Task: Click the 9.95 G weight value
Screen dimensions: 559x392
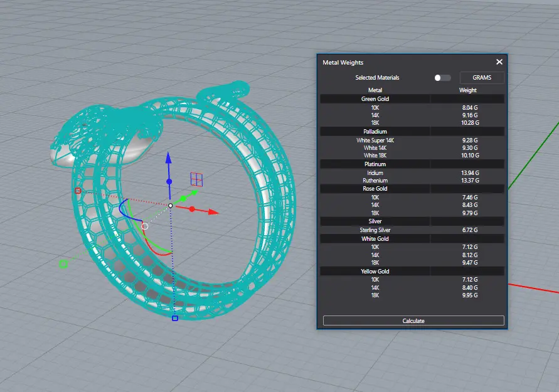Action: (x=470, y=295)
